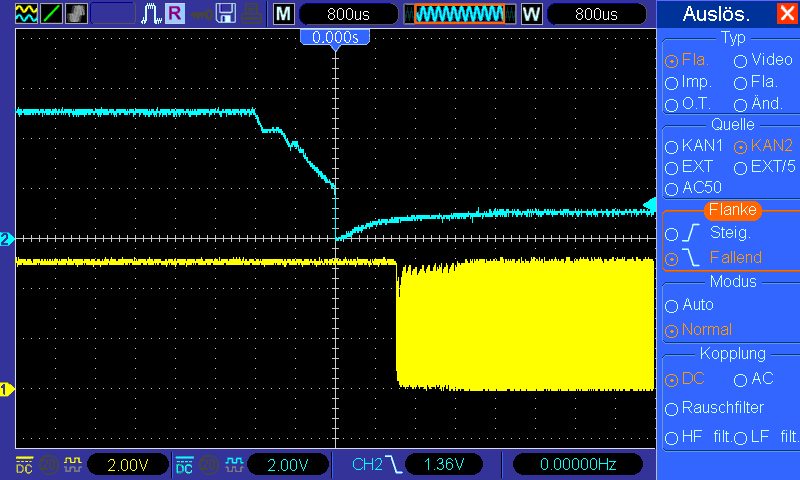Click the printer icon in toolbar
This screenshot has height=480, width=800.
click(x=251, y=13)
